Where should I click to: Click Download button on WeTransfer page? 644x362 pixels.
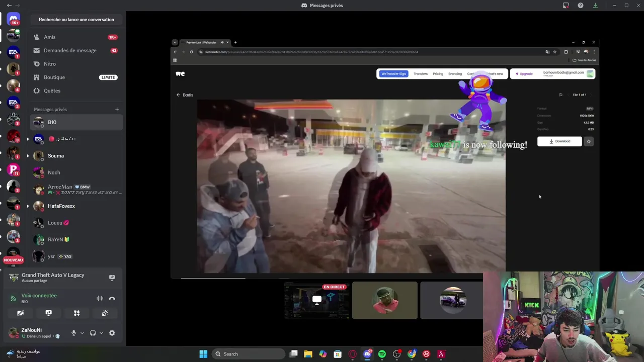click(559, 141)
